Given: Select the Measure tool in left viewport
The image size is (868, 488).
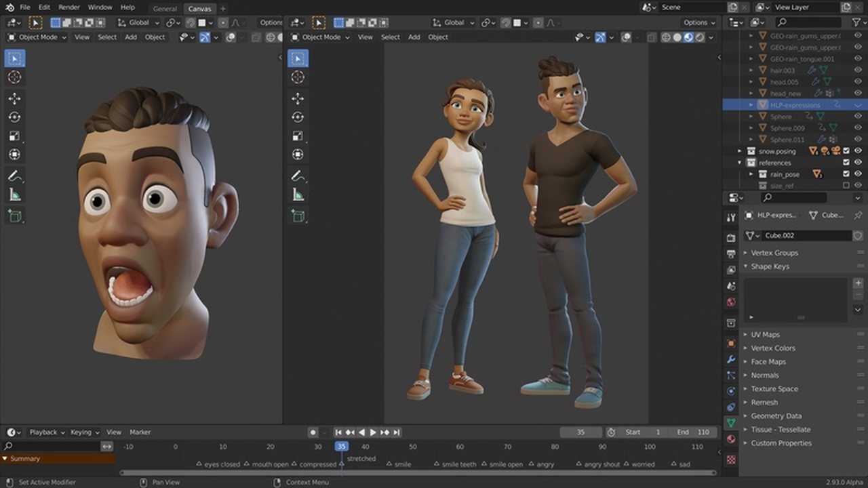Looking at the screenshot, I should coord(14,195).
